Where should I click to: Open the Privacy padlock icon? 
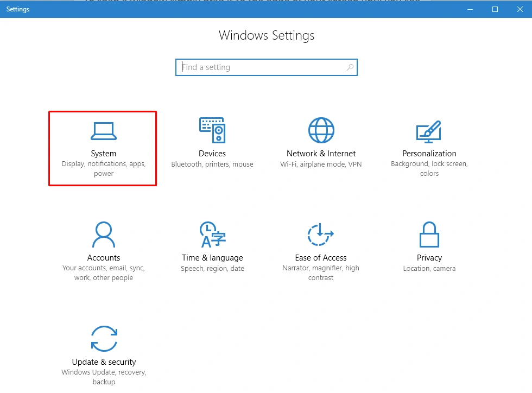tap(429, 234)
